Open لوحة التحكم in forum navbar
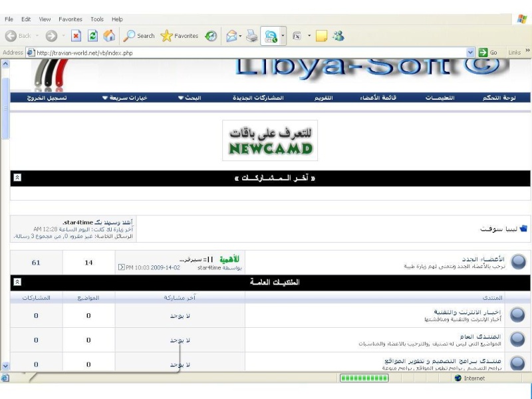This screenshot has height=399, width=532. pos(499,98)
